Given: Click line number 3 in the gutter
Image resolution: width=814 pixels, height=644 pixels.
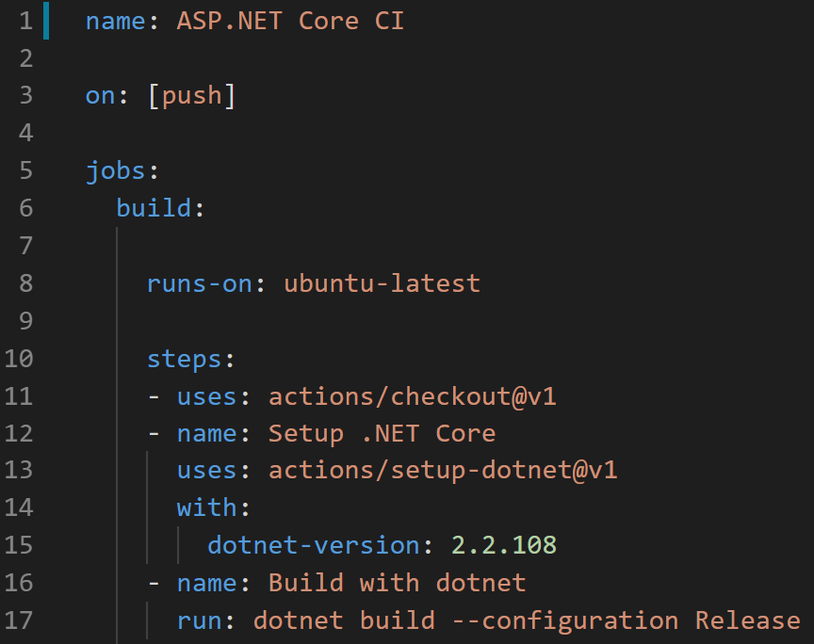Looking at the screenshot, I should coord(26,96).
